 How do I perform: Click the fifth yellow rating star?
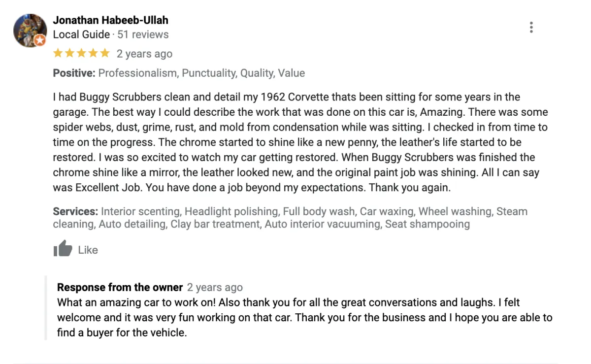click(x=105, y=53)
